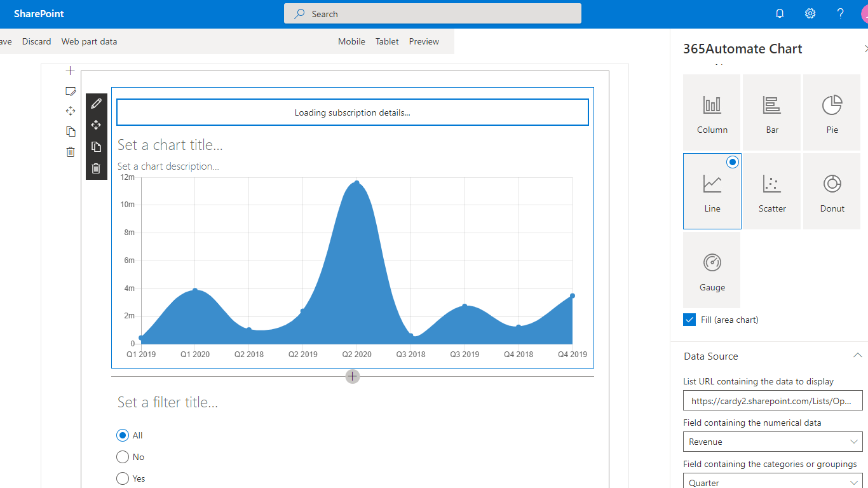Click the Q2 2020 peak data point
The width and height of the screenshot is (868, 488).
click(356, 183)
